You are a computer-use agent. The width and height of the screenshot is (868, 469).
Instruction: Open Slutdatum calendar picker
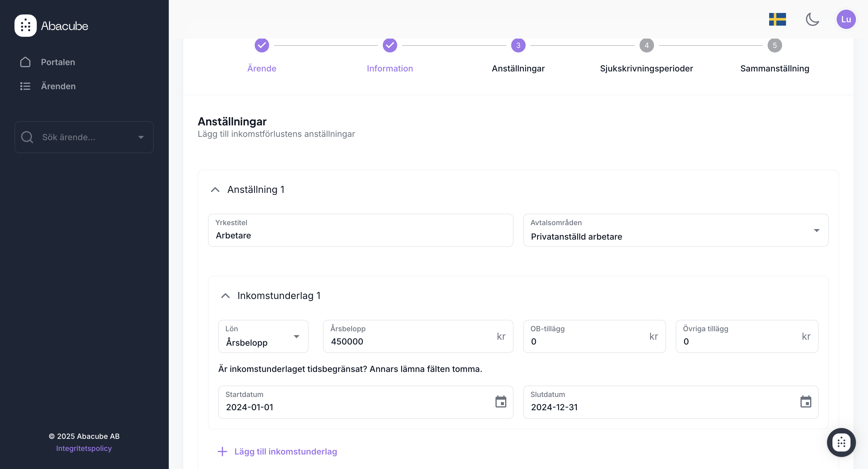coord(806,401)
